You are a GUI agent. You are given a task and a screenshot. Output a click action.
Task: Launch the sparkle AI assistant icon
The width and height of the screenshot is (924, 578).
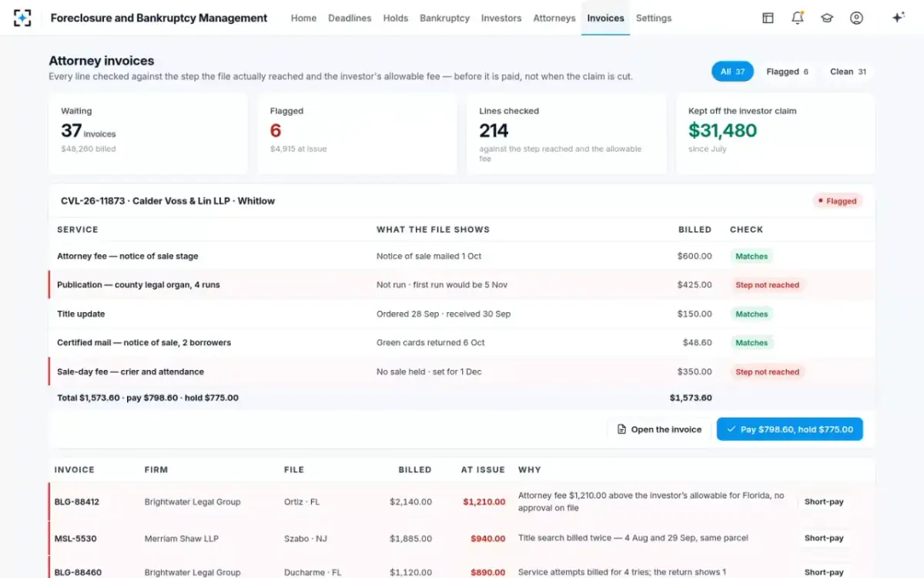tap(898, 18)
